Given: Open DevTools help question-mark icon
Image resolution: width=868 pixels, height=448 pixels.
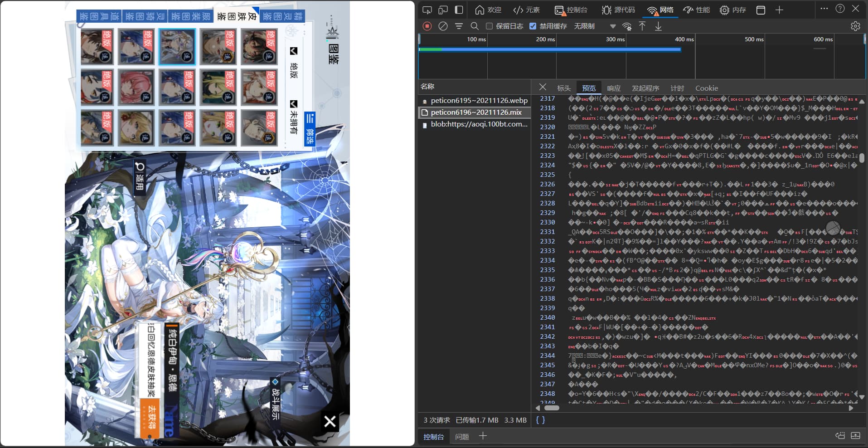Looking at the screenshot, I should coord(840,9).
